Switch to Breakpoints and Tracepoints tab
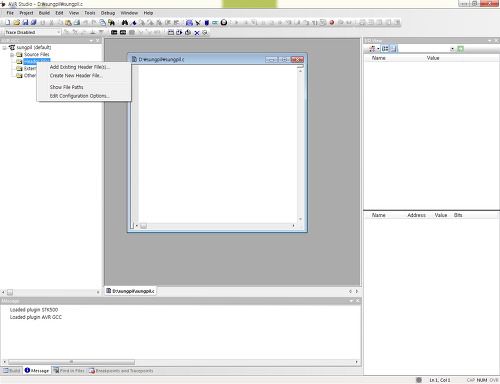This screenshot has height=384, width=500. pos(121,371)
